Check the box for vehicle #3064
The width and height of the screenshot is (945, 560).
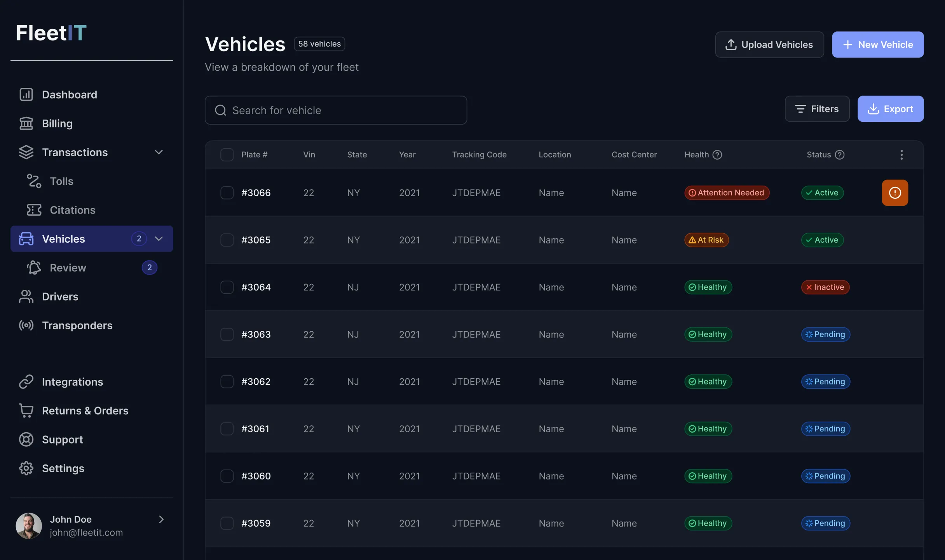click(x=227, y=287)
